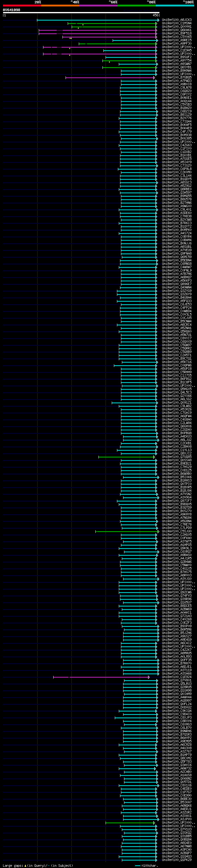197x868 pixels.
Task: Click the =100char. scale legend
Action: pos(146,866)
